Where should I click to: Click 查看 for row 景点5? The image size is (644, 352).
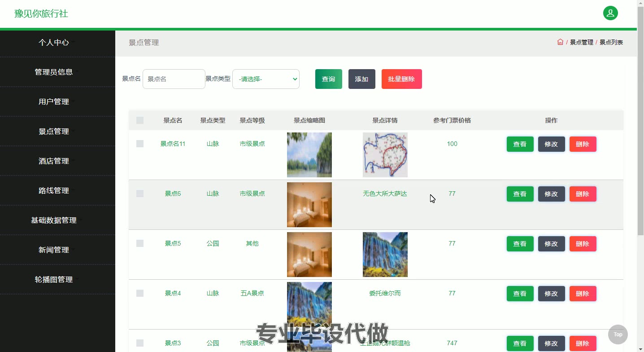(520, 244)
